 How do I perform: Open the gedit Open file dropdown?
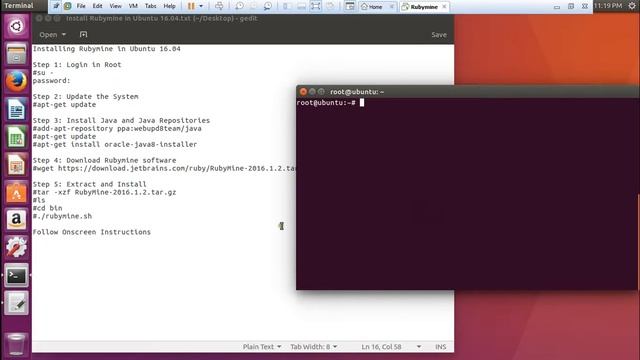tap(52, 35)
